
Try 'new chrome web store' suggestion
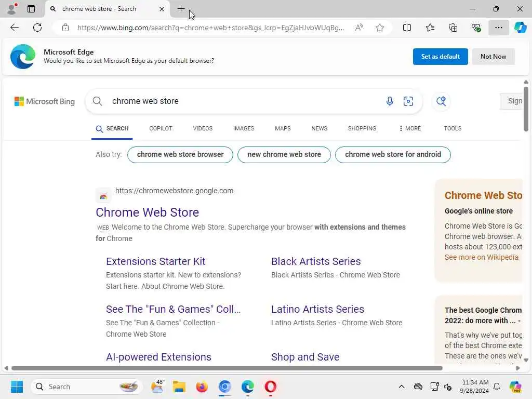(284, 155)
